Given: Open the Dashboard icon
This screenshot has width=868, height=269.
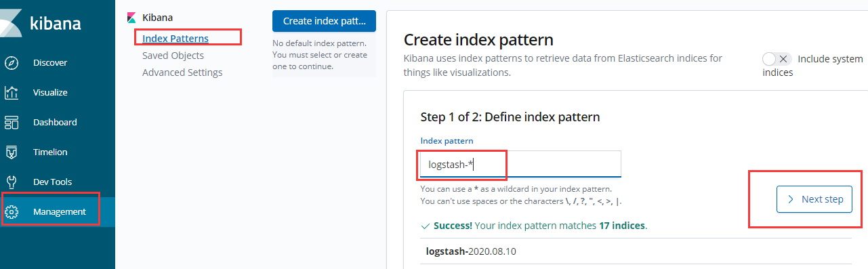Looking at the screenshot, I should [12, 123].
